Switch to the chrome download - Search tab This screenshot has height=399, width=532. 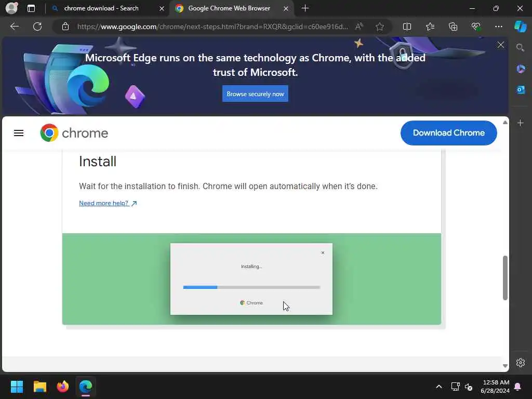101,8
